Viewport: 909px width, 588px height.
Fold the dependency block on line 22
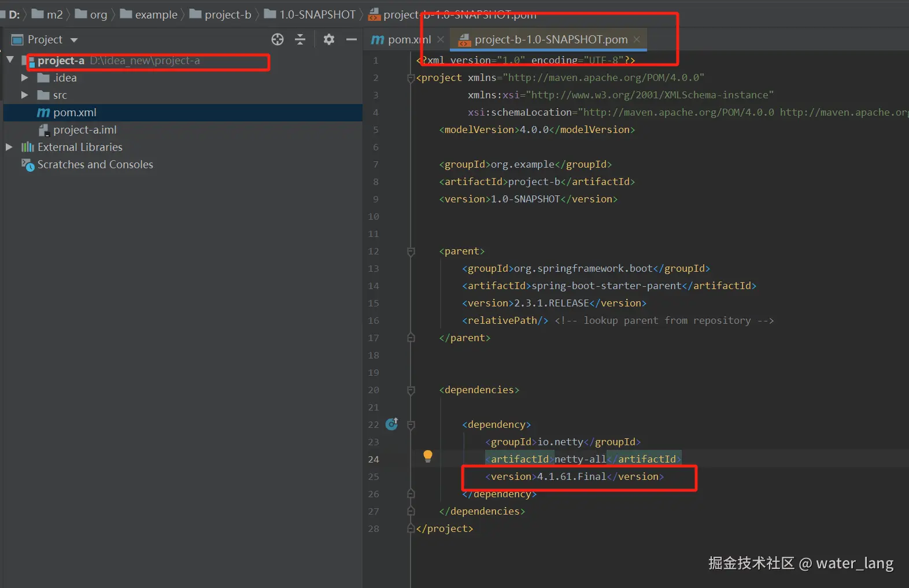point(411,425)
